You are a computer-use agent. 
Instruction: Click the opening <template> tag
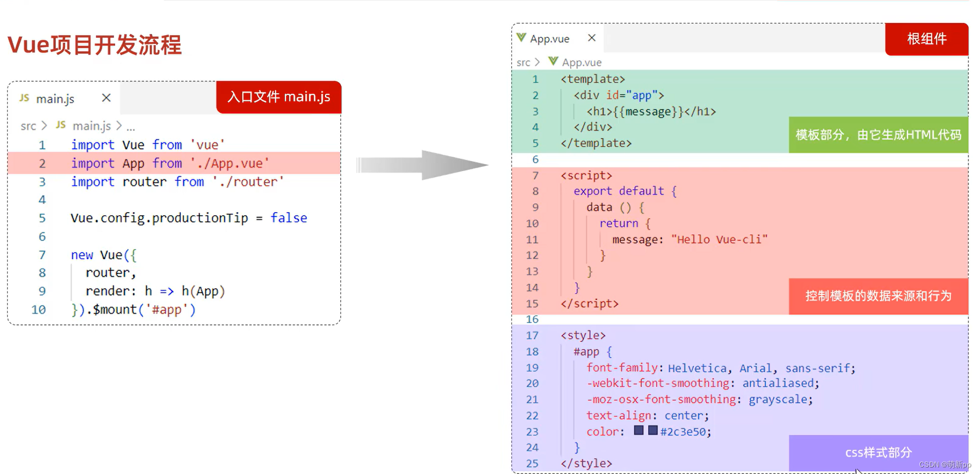(x=592, y=79)
